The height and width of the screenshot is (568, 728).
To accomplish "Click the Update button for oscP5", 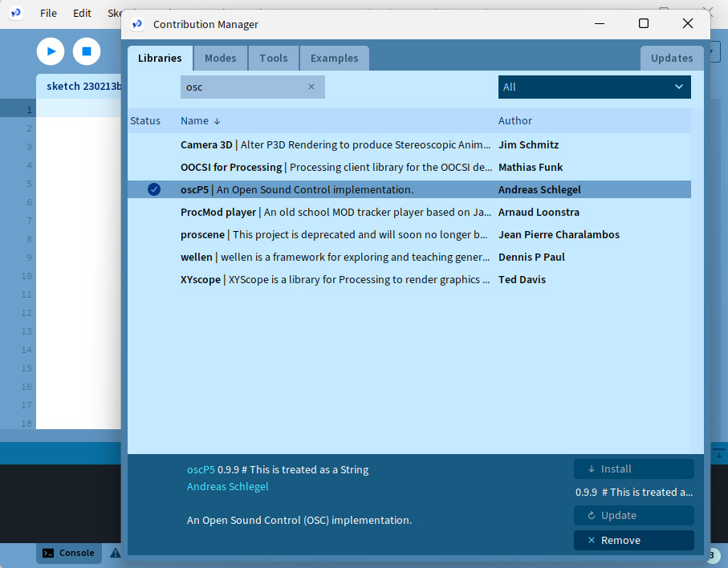I will pos(633,515).
